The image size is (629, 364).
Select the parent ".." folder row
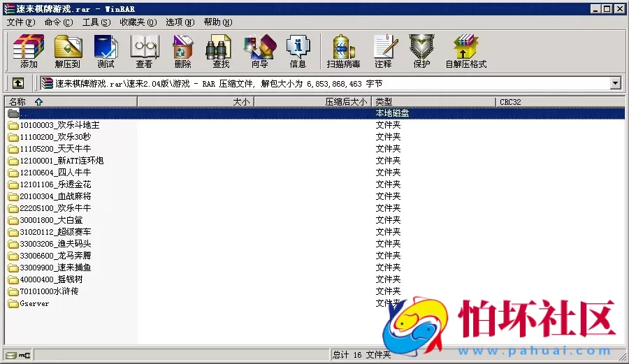tap(314, 113)
